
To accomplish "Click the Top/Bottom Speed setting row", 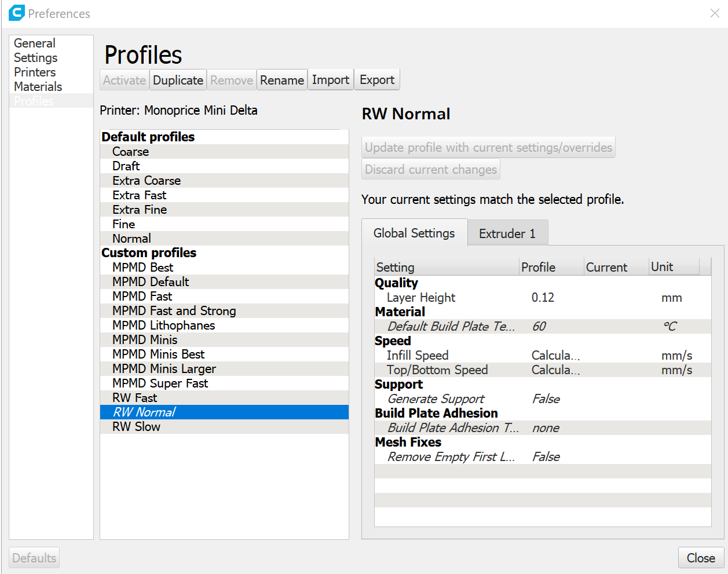I will (x=543, y=370).
